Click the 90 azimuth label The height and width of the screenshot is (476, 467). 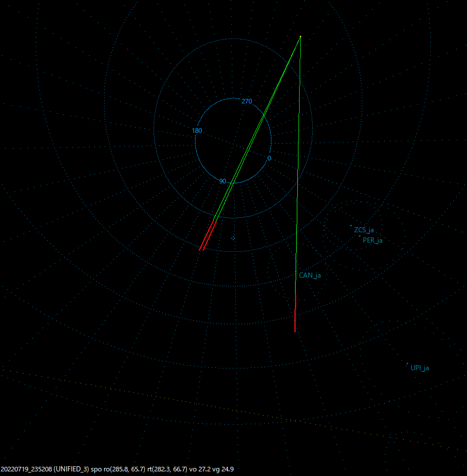point(224,181)
